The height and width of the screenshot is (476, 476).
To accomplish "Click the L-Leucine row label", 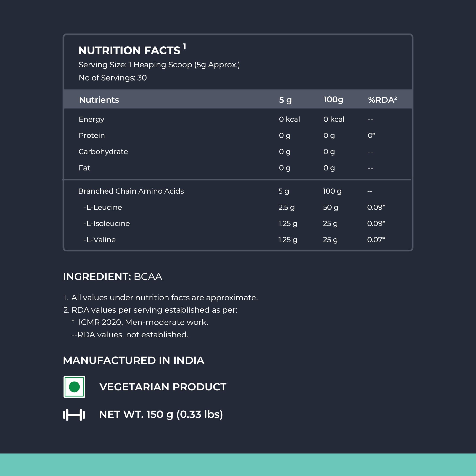I will [x=103, y=207].
